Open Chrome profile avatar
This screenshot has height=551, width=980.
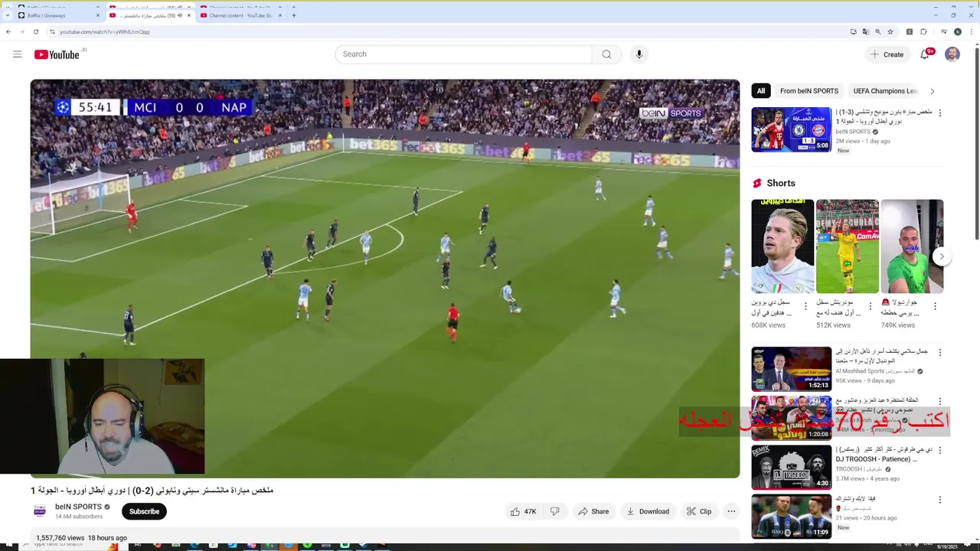[x=958, y=31]
